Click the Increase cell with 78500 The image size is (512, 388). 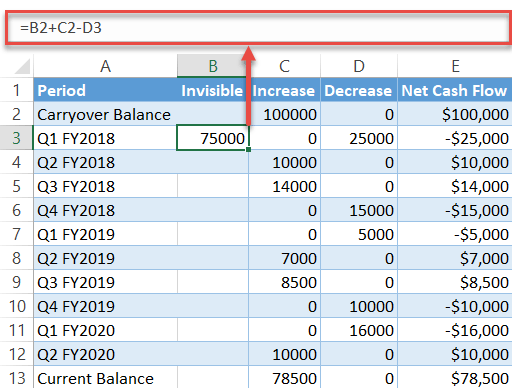pyautogui.click(x=284, y=377)
